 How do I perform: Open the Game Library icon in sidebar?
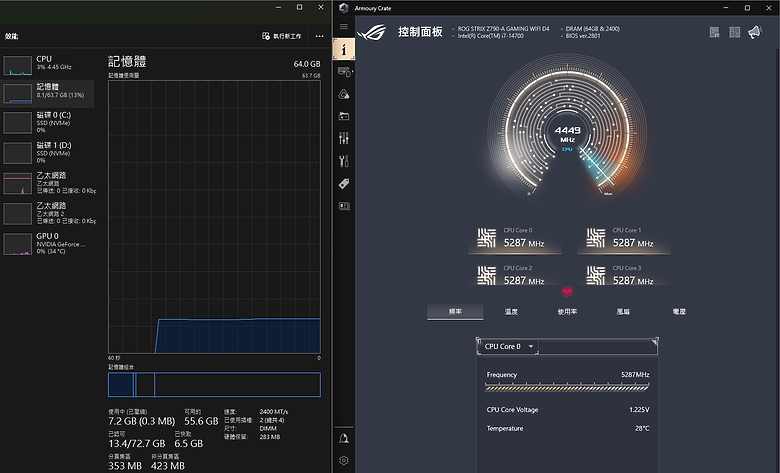click(344, 116)
